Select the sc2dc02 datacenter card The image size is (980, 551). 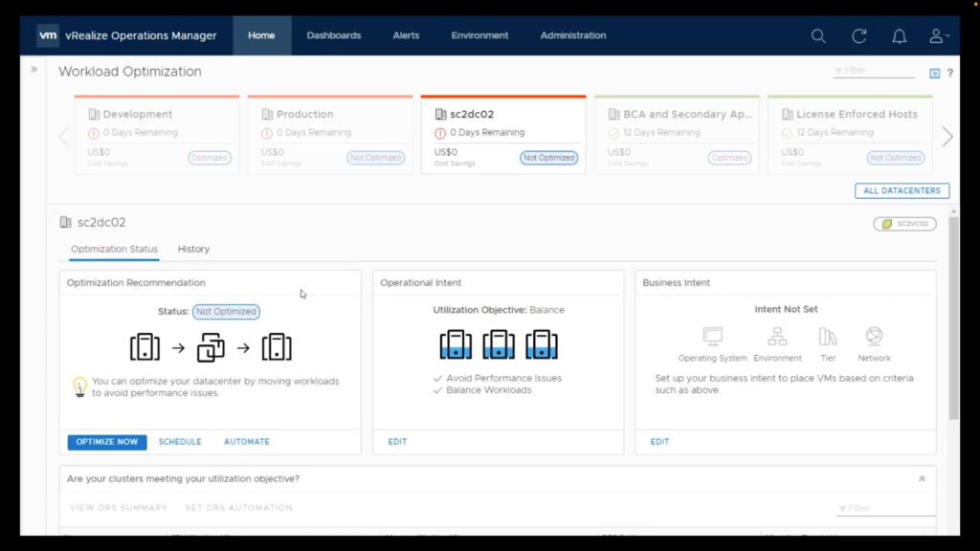[x=503, y=134]
